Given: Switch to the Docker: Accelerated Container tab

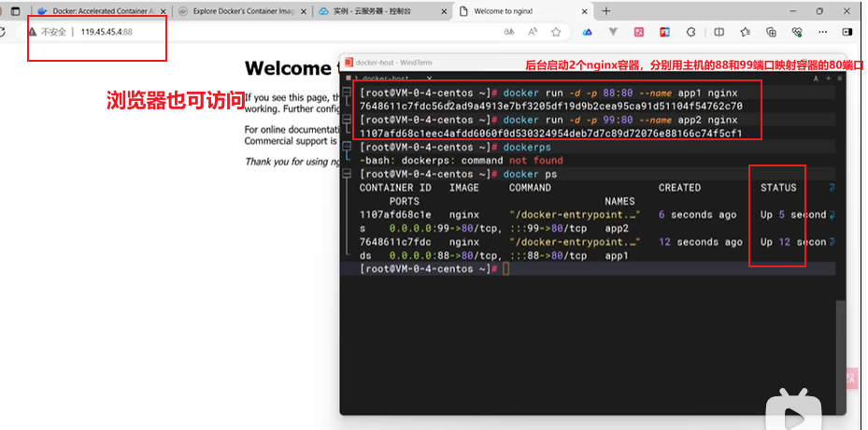Looking at the screenshot, I should pos(103,11).
